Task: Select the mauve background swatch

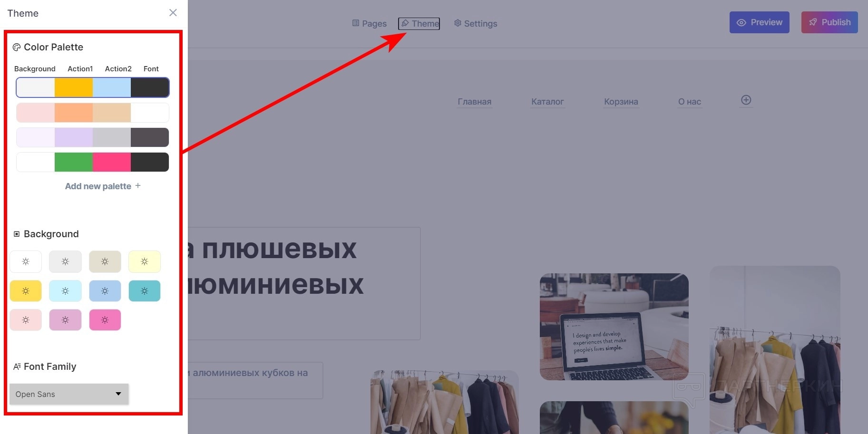Action: tap(65, 320)
